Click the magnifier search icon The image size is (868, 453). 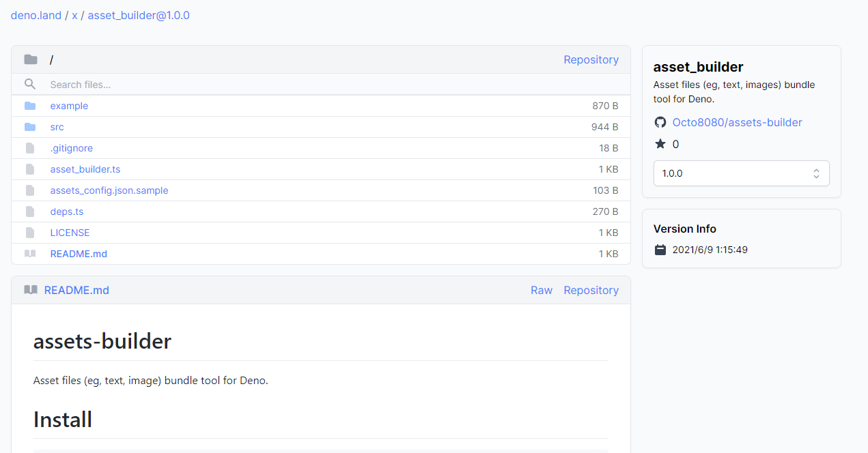tap(30, 85)
